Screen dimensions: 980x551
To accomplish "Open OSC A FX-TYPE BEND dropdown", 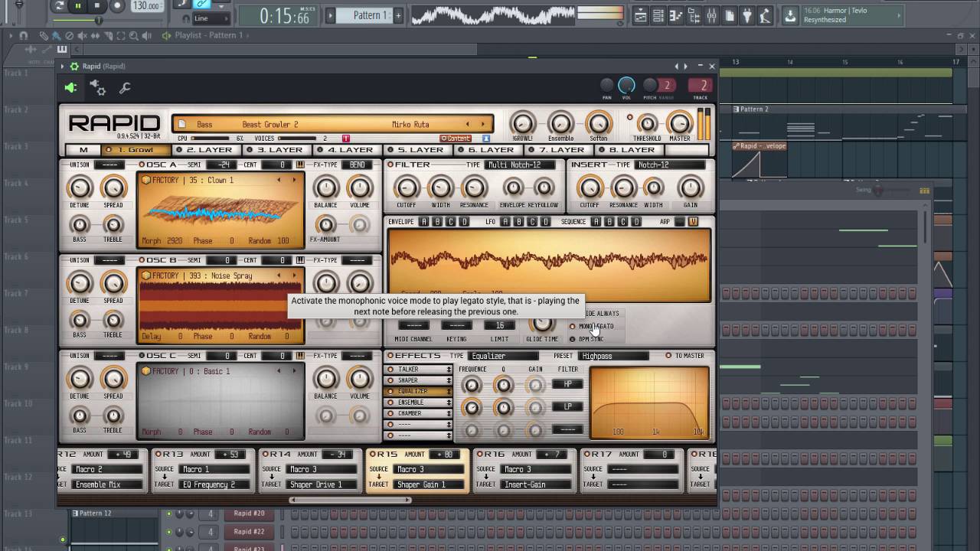I will (357, 165).
